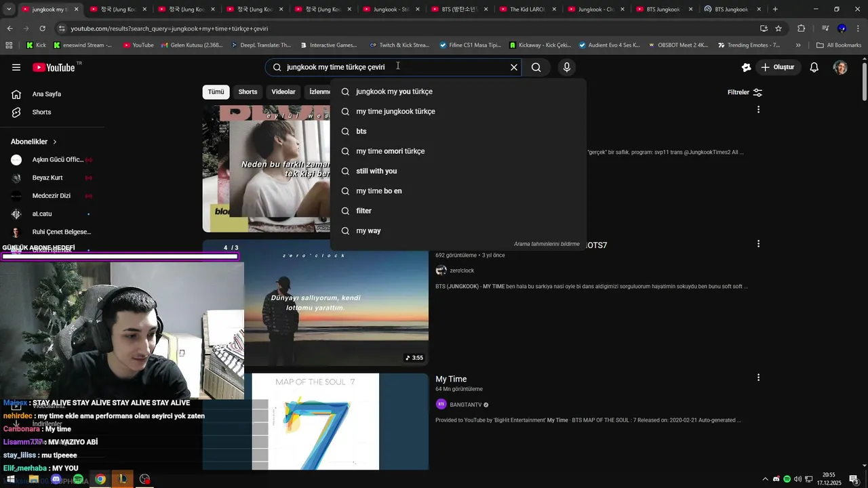Screen dimensions: 868x488
Task: Open three-dot menu of My Time result
Action: coord(758,378)
